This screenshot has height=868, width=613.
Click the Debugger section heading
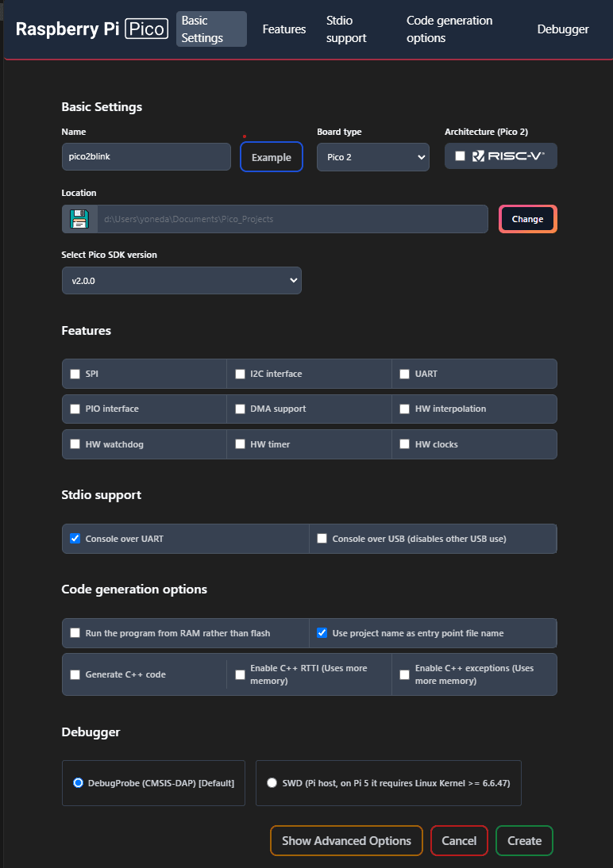(91, 732)
